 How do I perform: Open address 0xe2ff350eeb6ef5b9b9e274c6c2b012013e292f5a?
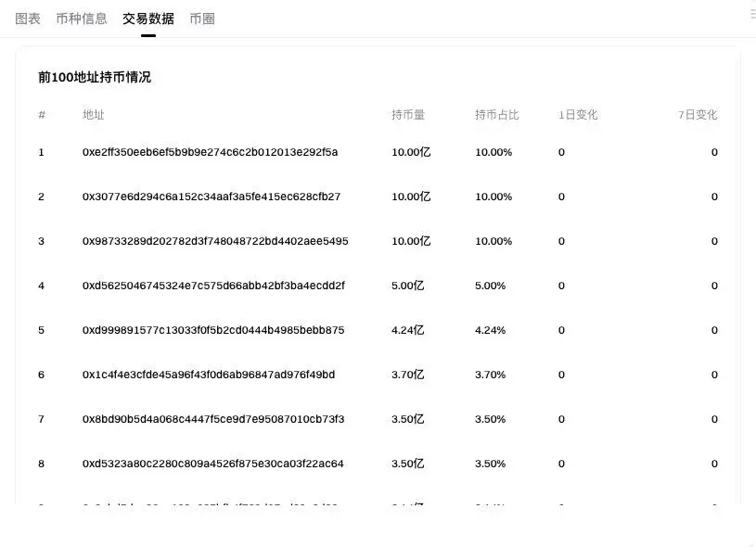[x=211, y=152]
